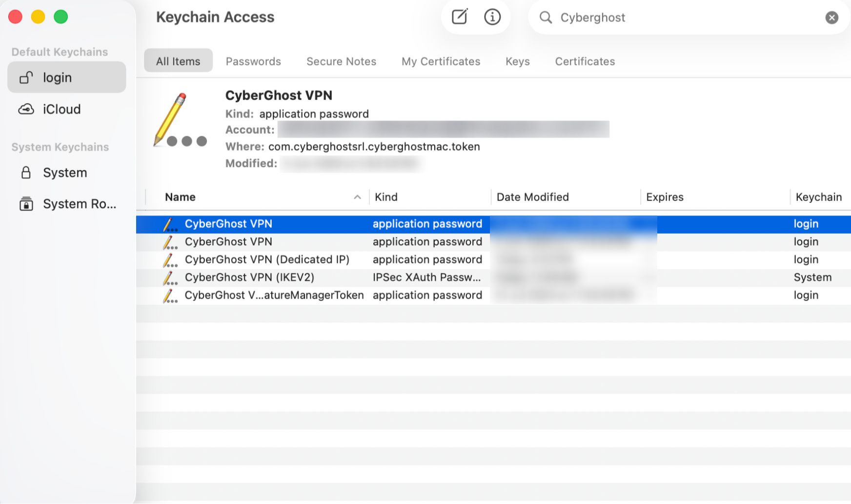Click the IPSec XAuth Passw... kind cell
The image size is (851, 504).
(x=427, y=278)
